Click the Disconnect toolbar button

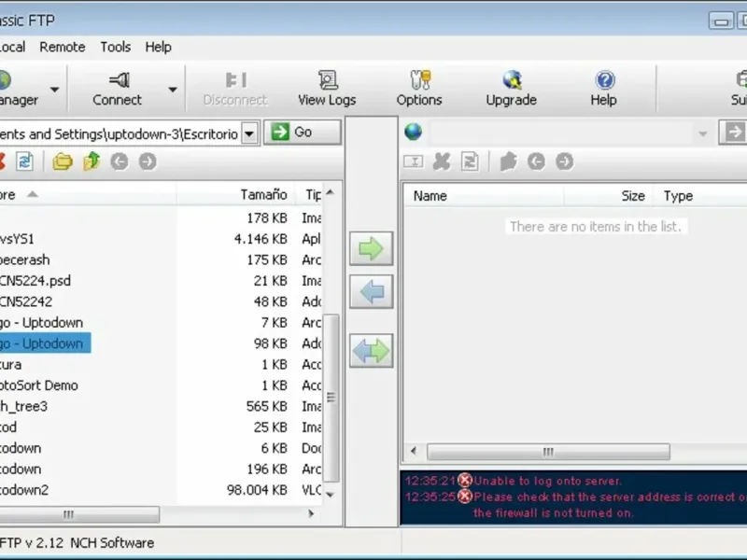pos(235,89)
